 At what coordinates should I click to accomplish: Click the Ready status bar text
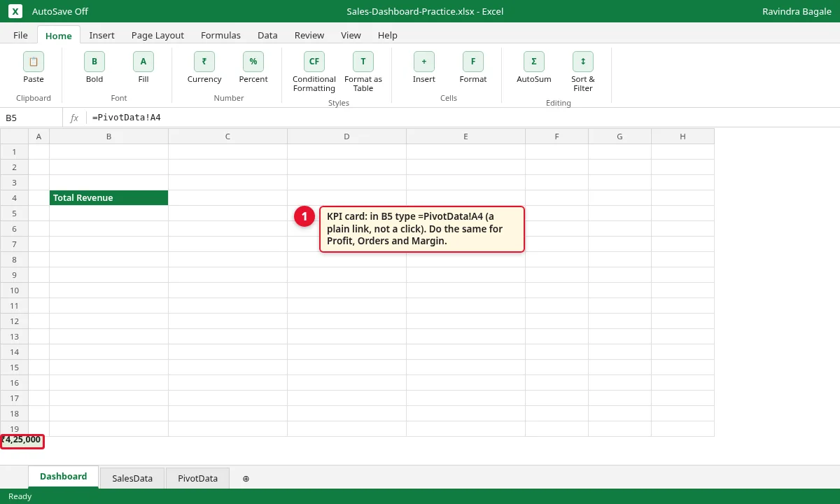tap(20, 496)
